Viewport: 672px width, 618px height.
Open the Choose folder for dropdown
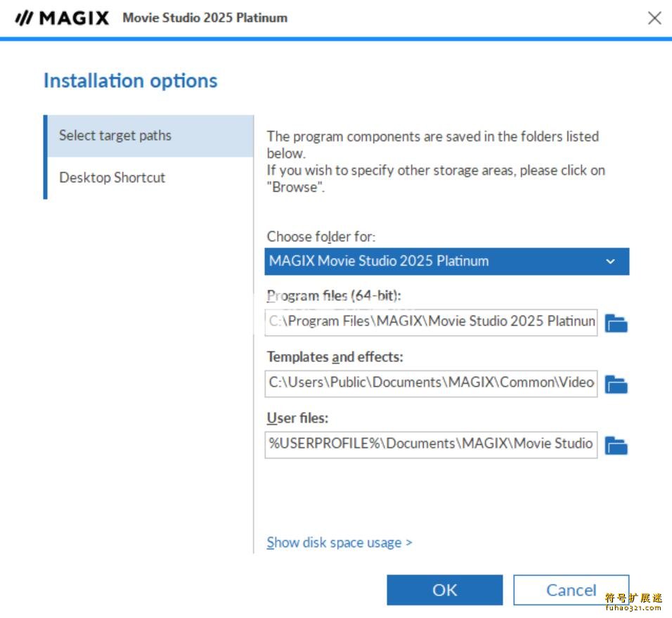[x=446, y=261]
